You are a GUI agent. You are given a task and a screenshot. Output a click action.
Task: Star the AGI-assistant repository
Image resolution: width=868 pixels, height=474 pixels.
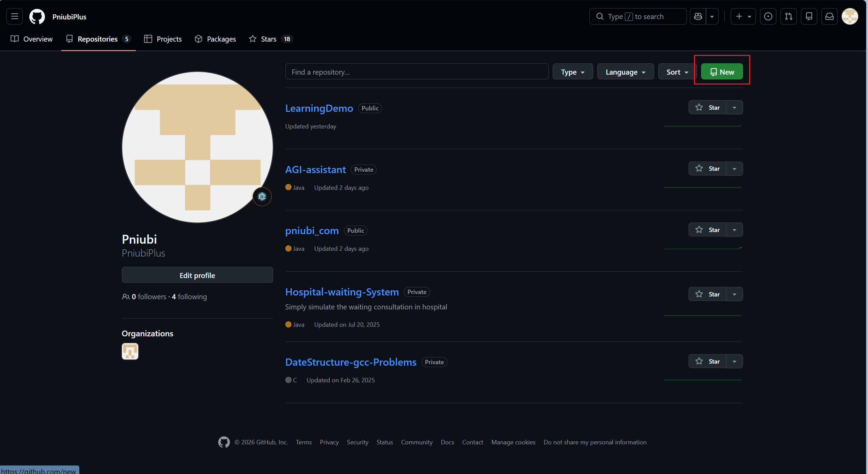[x=707, y=169]
